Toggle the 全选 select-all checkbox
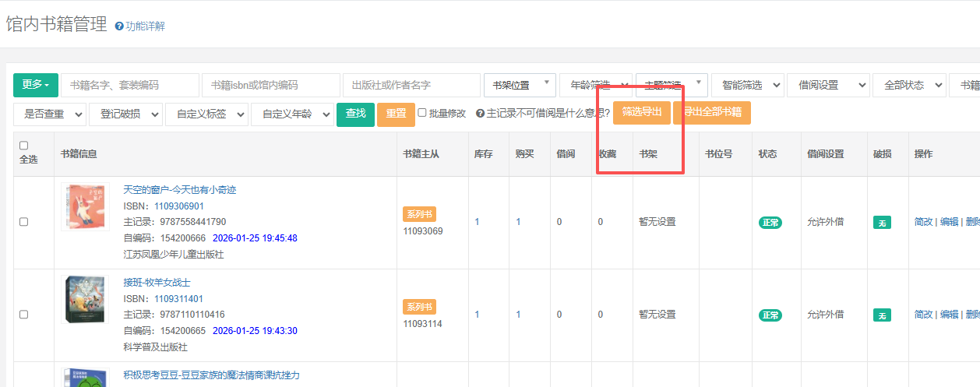 click(x=23, y=146)
